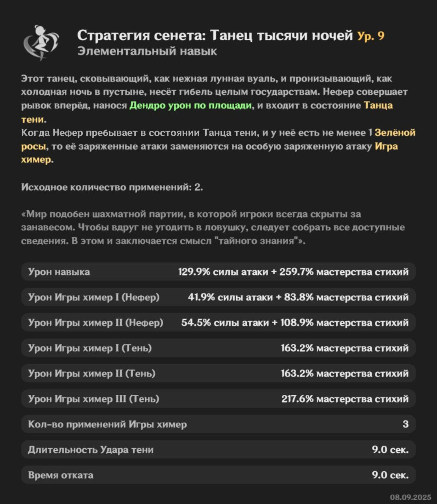Viewport: 437px width, 504px height.
Task: Click the yellow "Зелёной росы" keyword
Action: click(x=395, y=133)
